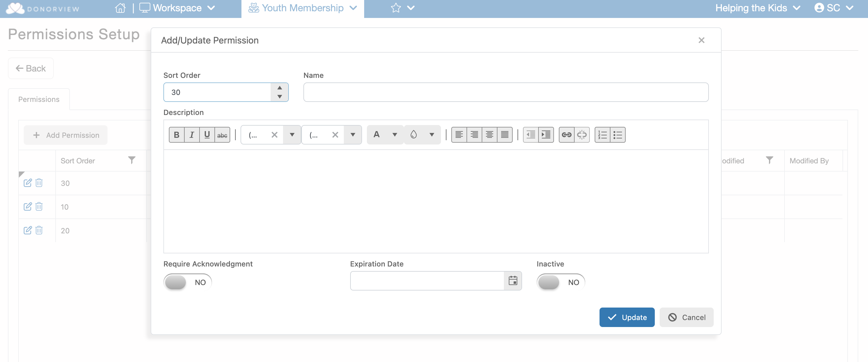Viewport: 868px width, 362px height.
Task: Open the Workspace menu
Action: (177, 8)
